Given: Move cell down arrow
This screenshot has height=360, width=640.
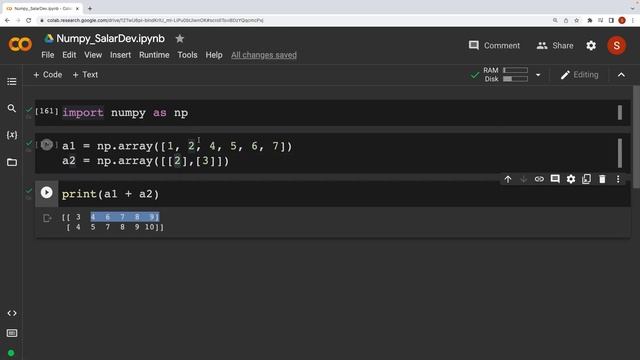Looking at the screenshot, I should pos(523,179).
